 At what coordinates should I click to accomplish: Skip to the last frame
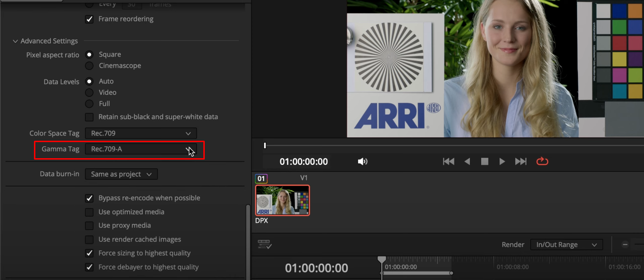[x=520, y=161]
